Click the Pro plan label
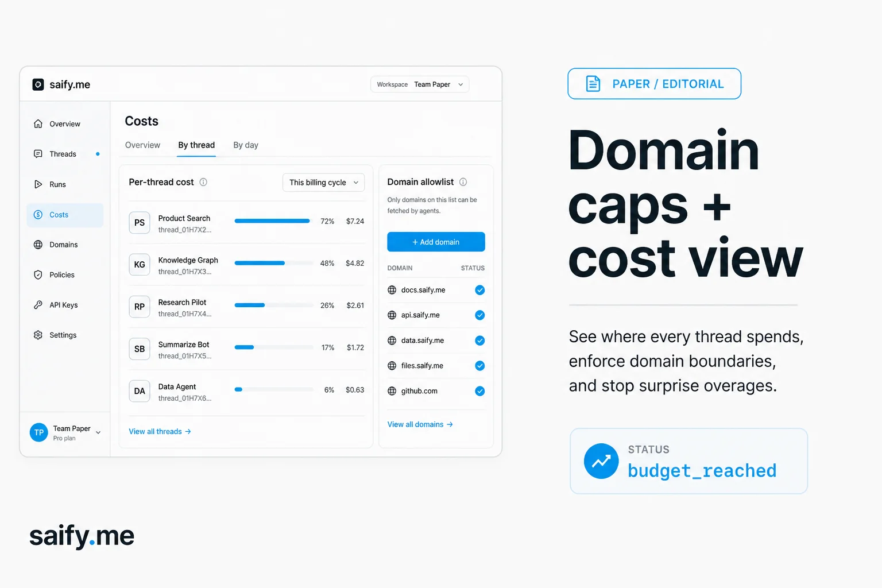This screenshot has width=882, height=588. pyautogui.click(x=64, y=438)
